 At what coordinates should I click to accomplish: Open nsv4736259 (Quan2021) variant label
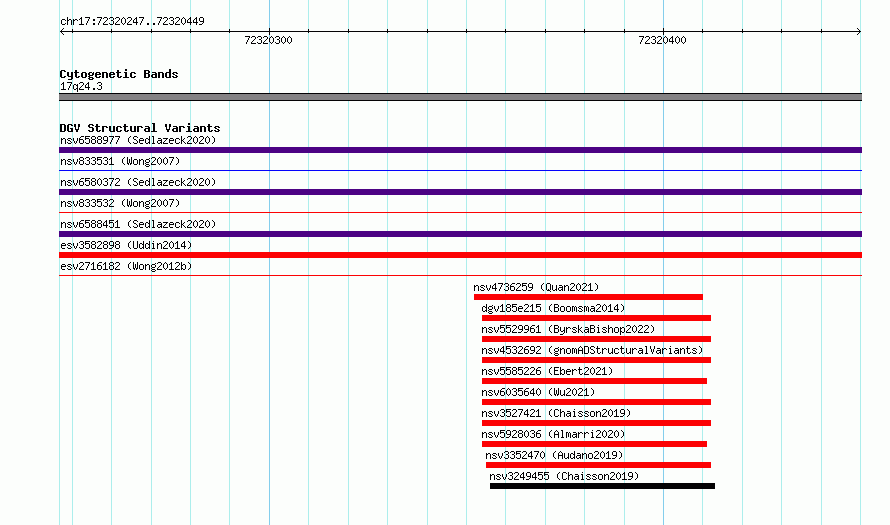(x=536, y=287)
